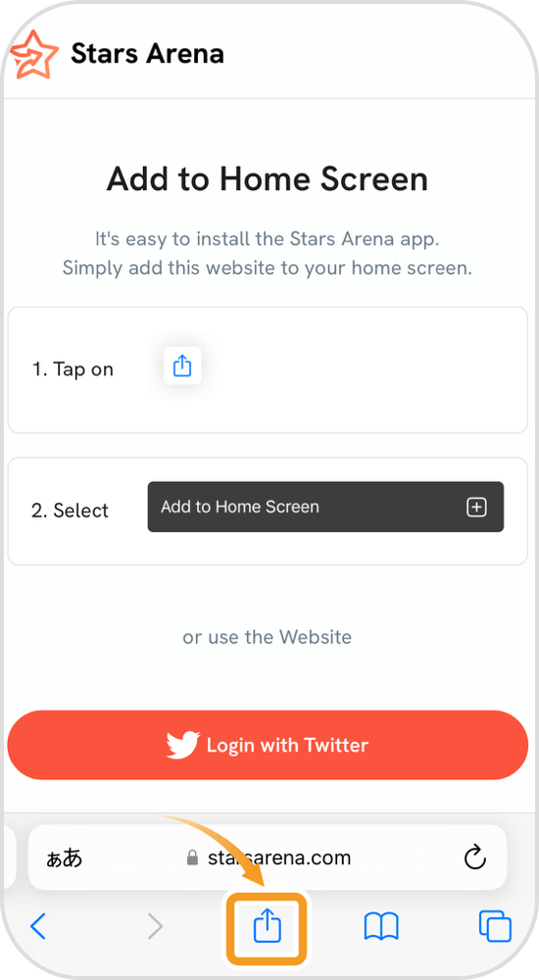Select the Add to Home Screen bar
Image resolution: width=539 pixels, height=980 pixels.
pos(325,507)
